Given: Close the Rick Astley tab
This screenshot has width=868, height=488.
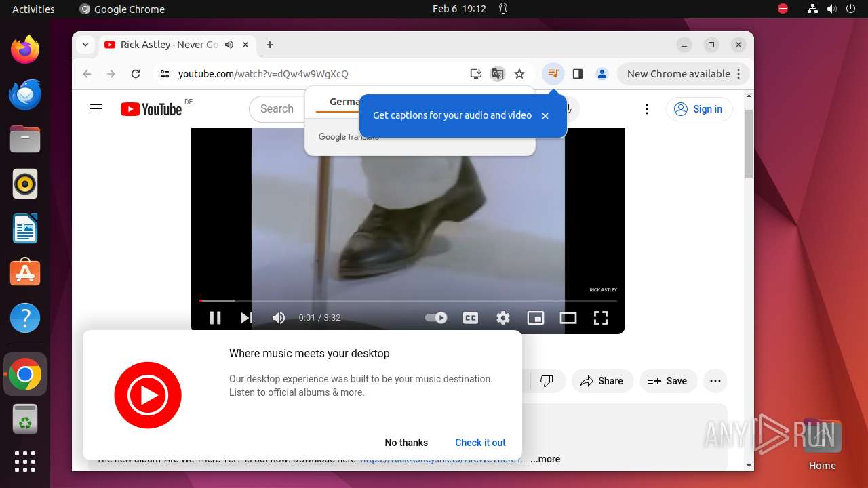Looking at the screenshot, I should point(245,45).
